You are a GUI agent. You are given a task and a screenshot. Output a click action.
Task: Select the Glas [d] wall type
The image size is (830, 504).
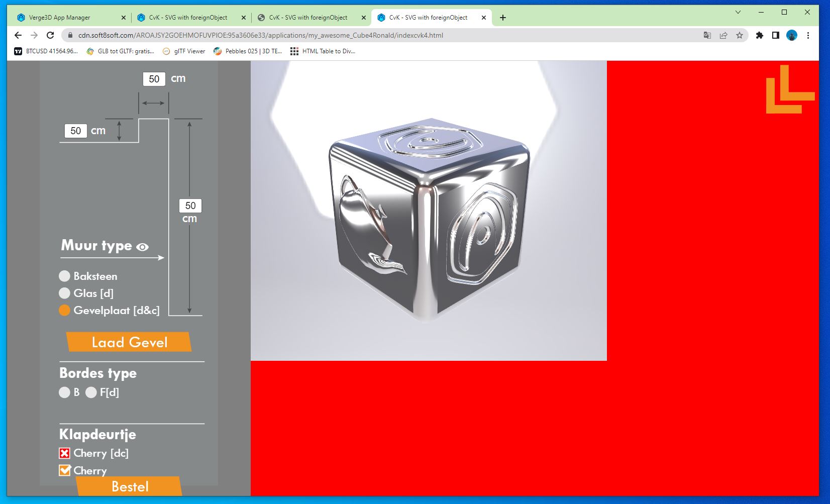point(64,293)
